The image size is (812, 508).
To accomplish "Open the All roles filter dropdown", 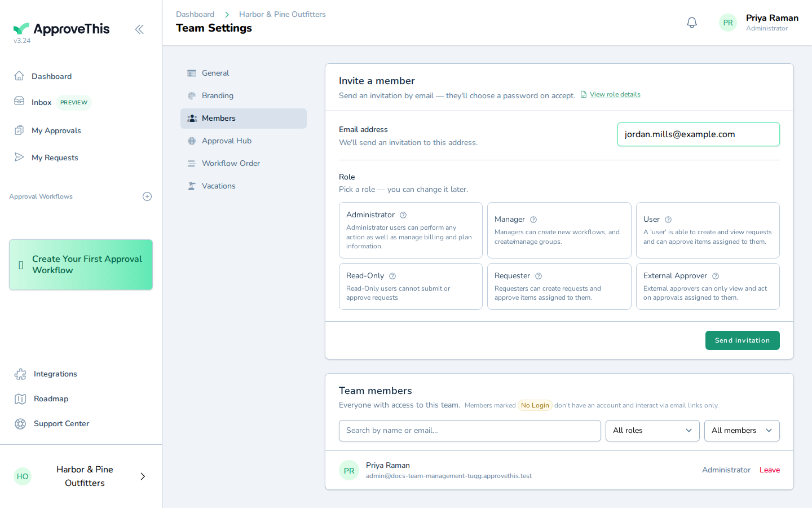I will coord(652,431).
